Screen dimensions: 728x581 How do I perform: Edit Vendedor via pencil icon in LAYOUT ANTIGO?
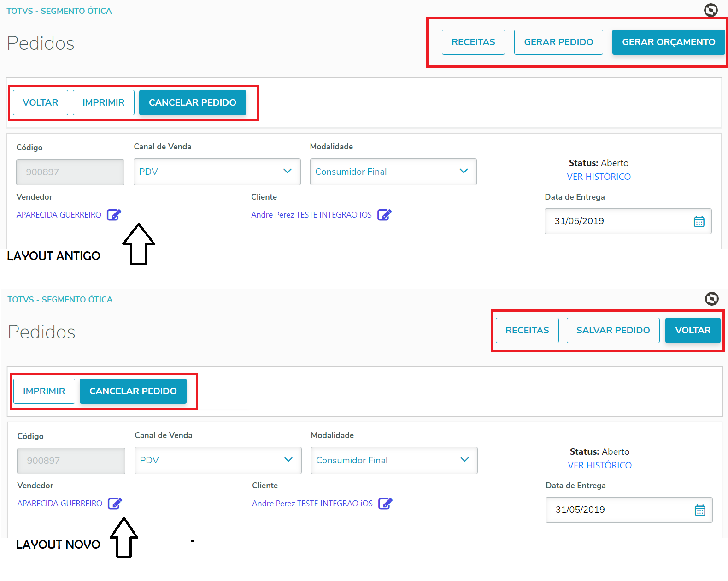(114, 215)
